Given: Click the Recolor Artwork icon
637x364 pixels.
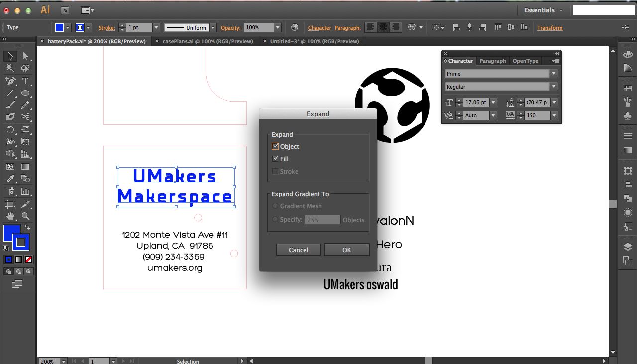Looking at the screenshot, I should tap(295, 28).
